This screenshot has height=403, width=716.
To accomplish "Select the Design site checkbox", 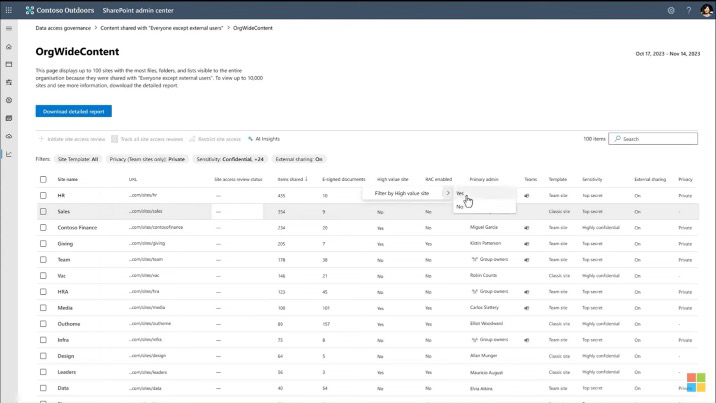I will click(43, 356).
